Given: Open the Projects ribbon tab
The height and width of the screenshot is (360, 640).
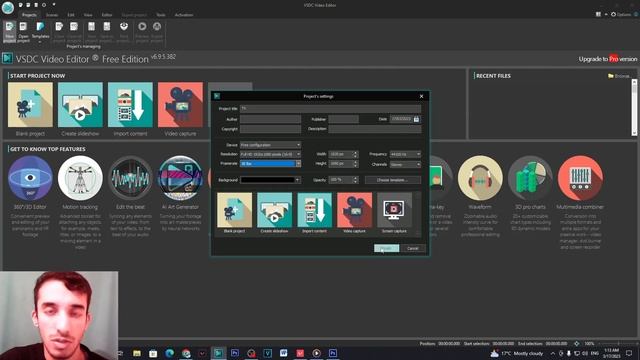Looking at the screenshot, I should pyautogui.click(x=29, y=15).
